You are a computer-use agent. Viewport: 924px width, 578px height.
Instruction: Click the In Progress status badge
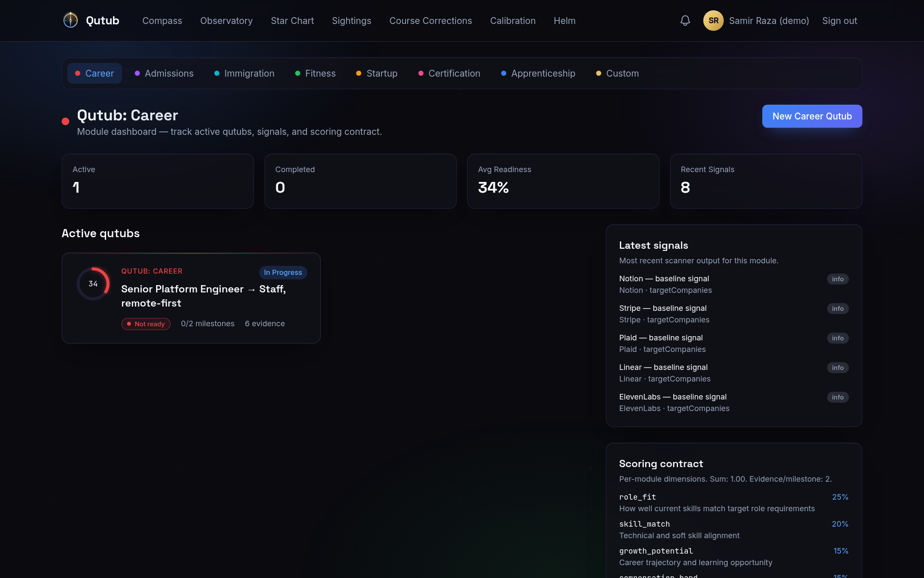283,272
